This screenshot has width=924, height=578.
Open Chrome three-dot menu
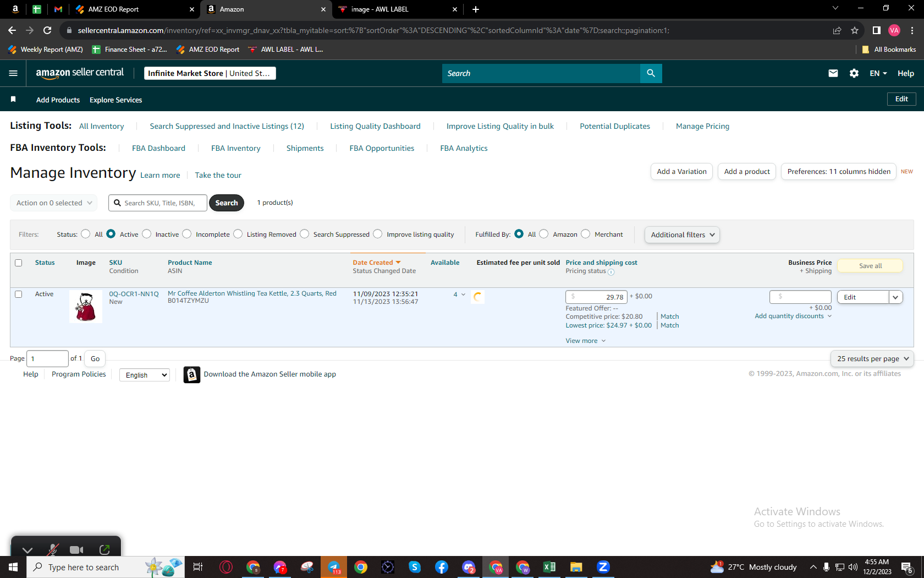[912, 30]
